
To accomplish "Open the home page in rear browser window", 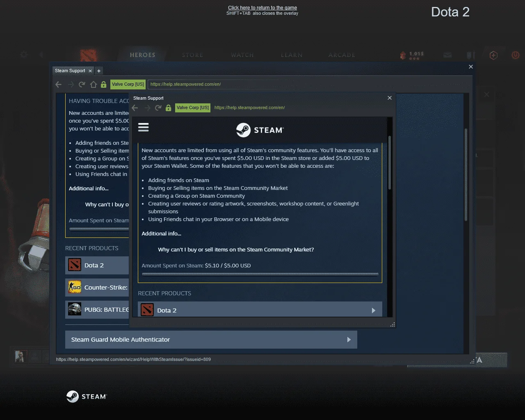I will [93, 84].
